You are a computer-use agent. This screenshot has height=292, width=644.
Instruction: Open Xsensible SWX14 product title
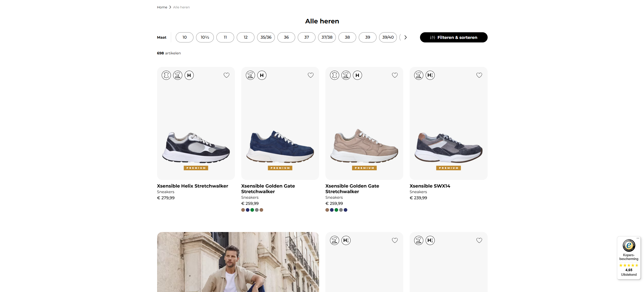tap(430, 186)
